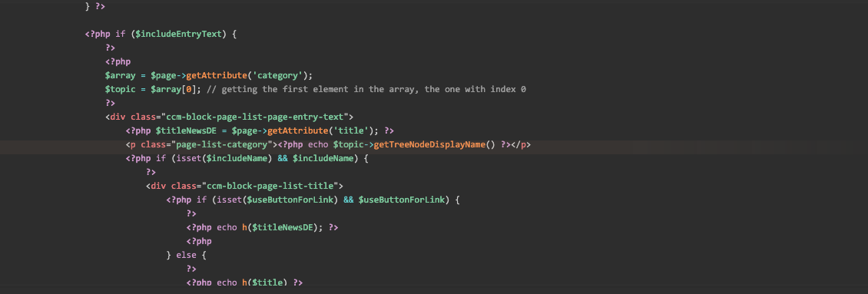Click the $includeEntryText variable in if statement
The image size is (868, 294).
pyautogui.click(x=178, y=34)
